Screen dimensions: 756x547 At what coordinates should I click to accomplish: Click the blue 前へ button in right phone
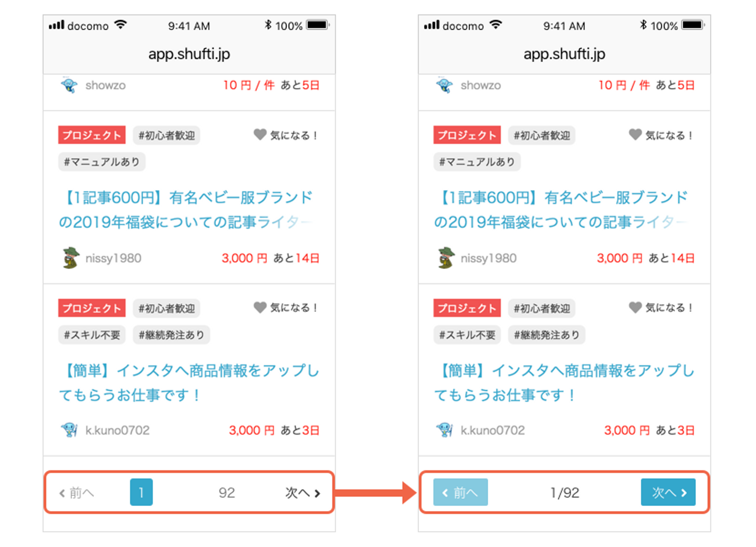pyautogui.click(x=460, y=492)
